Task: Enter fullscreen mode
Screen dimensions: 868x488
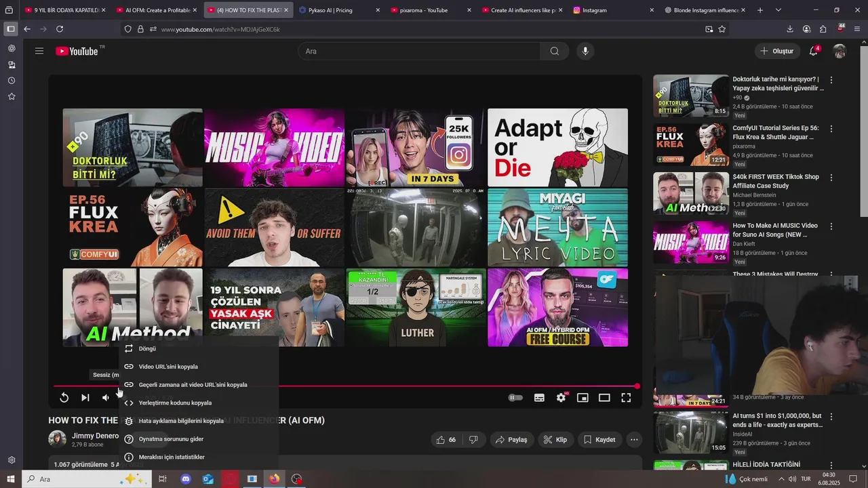Action: (626, 398)
